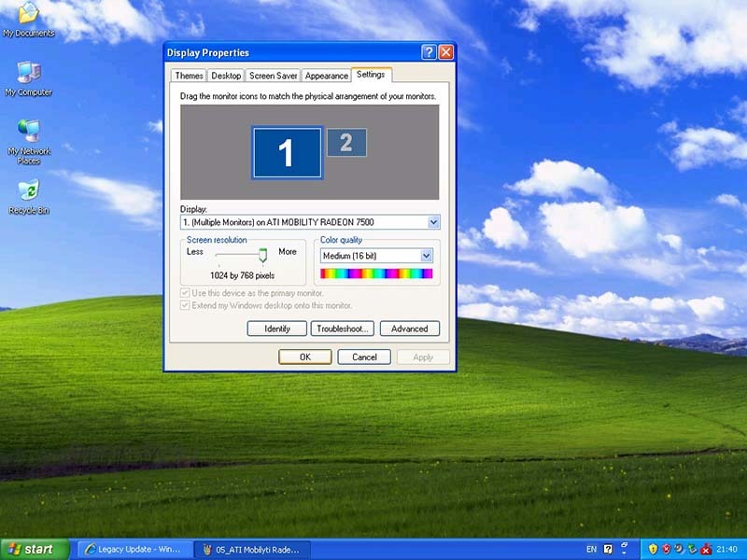Click the language bar help icon

tap(608, 549)
